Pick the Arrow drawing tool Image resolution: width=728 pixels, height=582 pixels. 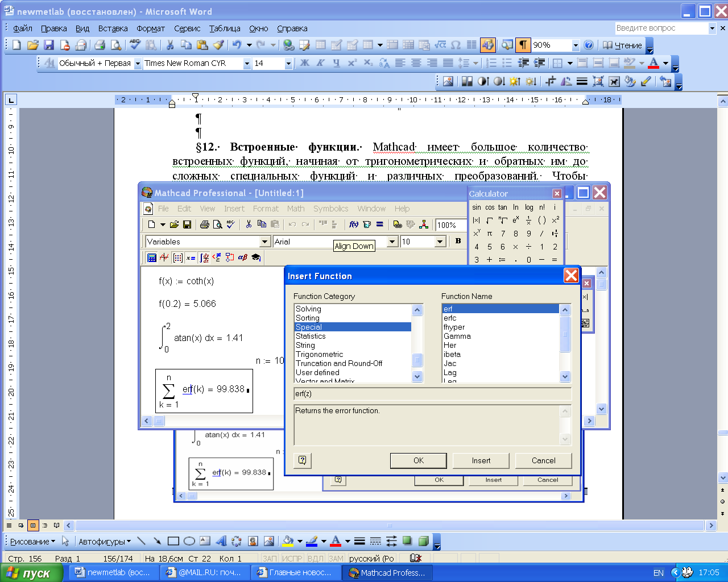[158, 541]
